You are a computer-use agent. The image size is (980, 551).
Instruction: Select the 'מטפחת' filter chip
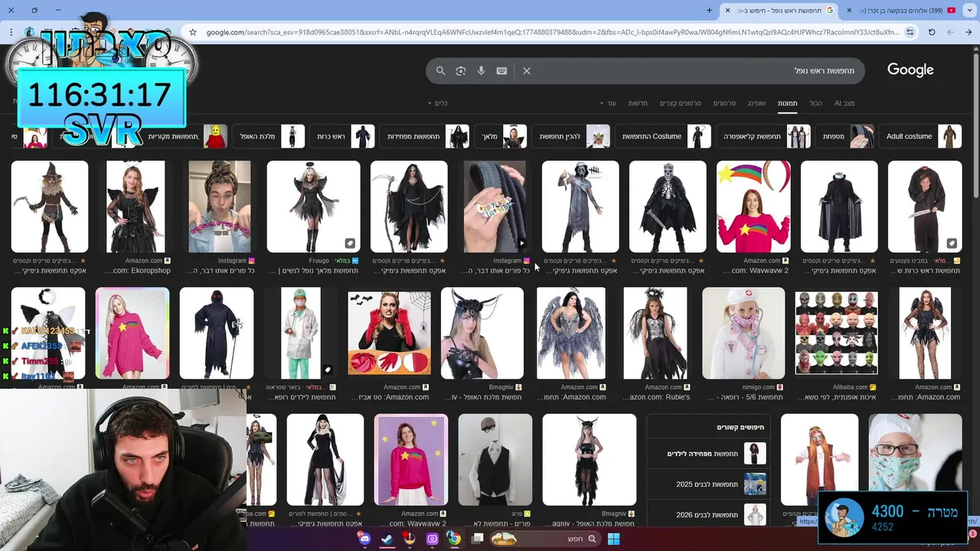[844, 136]
